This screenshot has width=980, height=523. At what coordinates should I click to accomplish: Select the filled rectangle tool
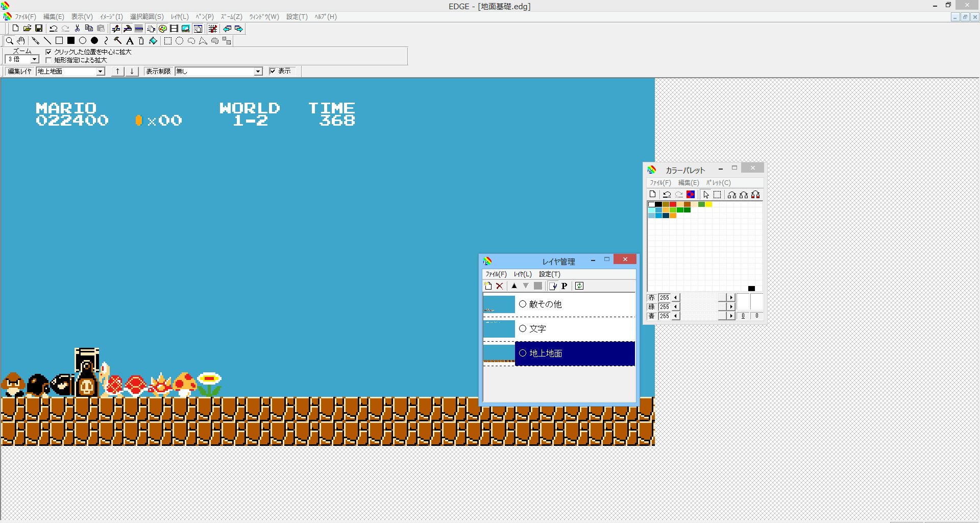[71, 41]
